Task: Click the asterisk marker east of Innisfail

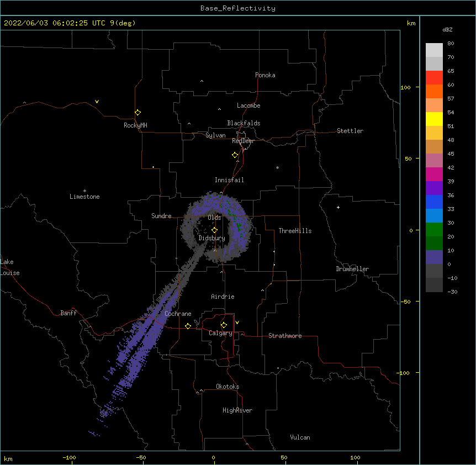Action: 277,167
